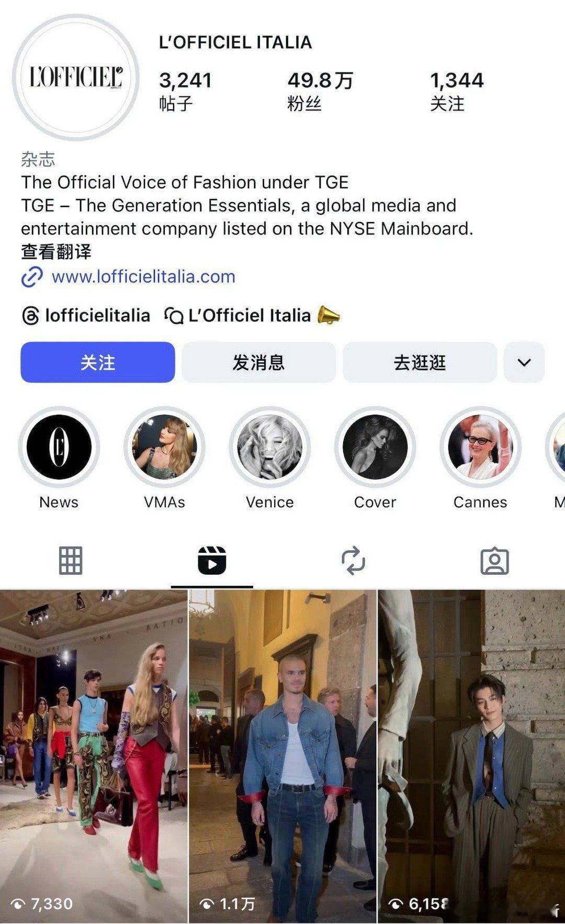Switch to the Reels tab icon
The width and height of the screenshot is (565, 924).
(x=212, y=561)
